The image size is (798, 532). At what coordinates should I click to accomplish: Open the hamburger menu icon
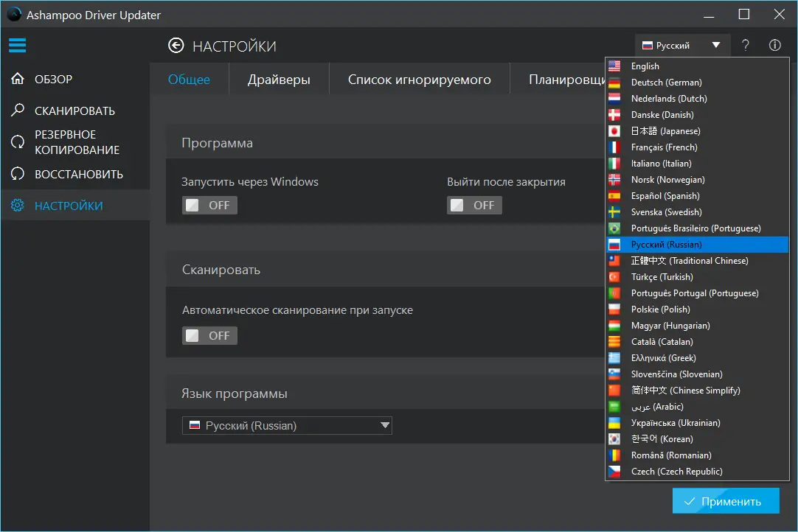coord(17,45)
